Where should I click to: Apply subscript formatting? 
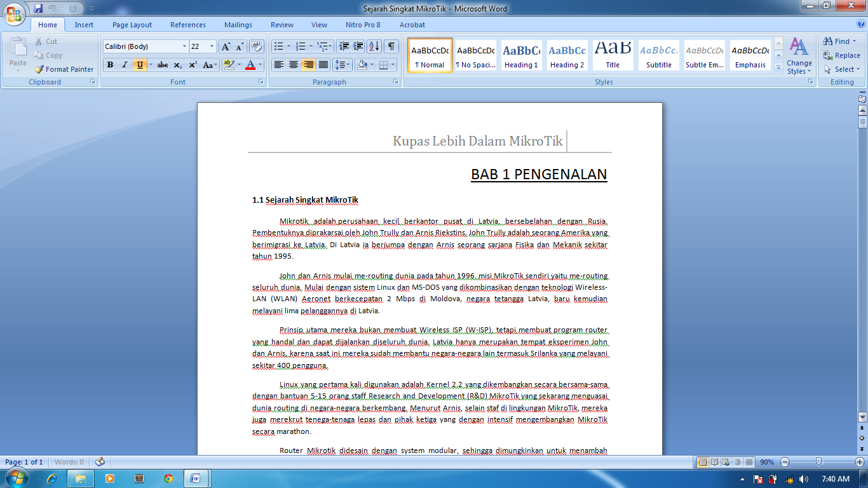coord(178,65)
